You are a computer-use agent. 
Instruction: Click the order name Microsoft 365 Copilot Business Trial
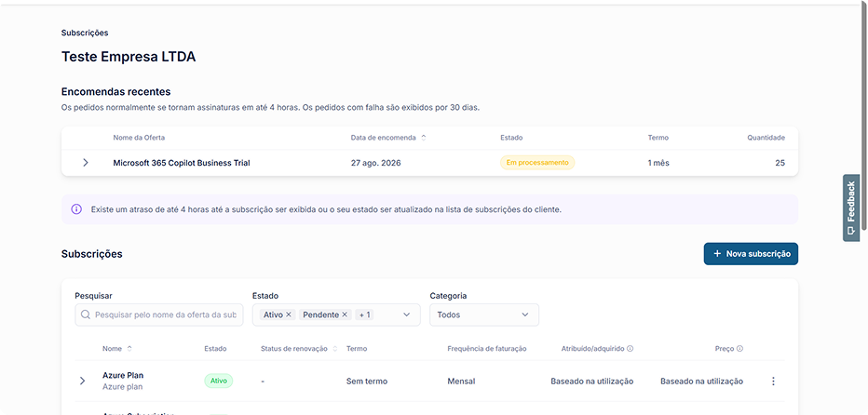182,163
